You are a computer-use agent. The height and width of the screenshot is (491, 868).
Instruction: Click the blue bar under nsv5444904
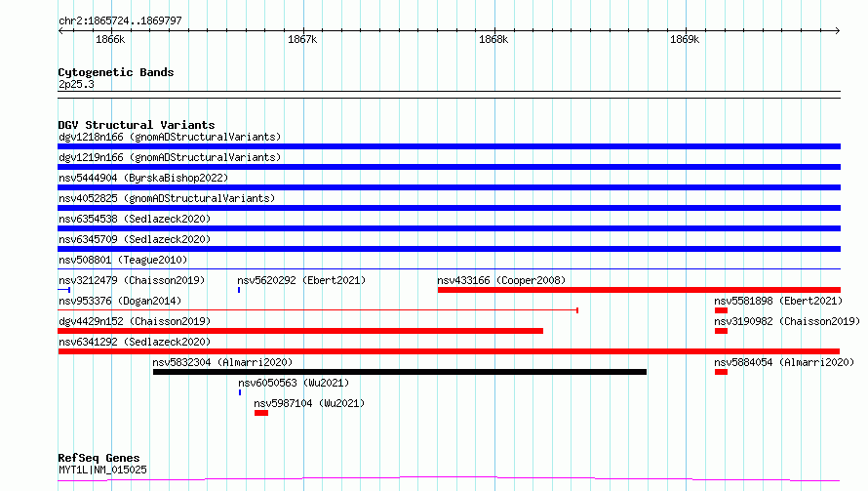click(449, 187)
